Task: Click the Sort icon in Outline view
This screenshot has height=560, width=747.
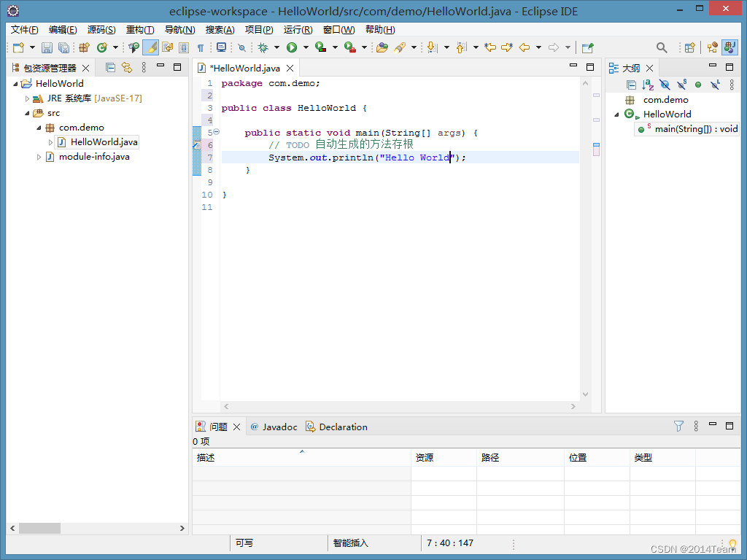Action: pyautogui.click(x=648, y=85)
